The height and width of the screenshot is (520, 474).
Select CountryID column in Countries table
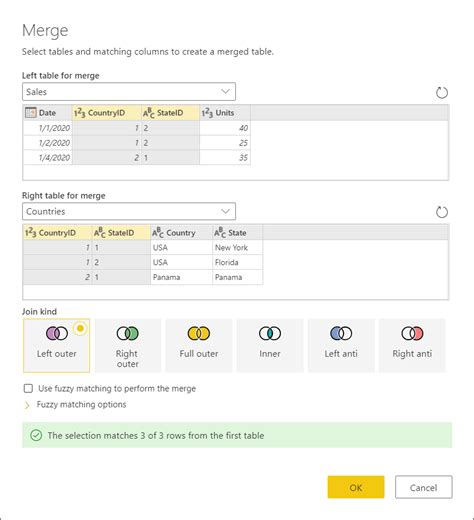tap(57, 232)
